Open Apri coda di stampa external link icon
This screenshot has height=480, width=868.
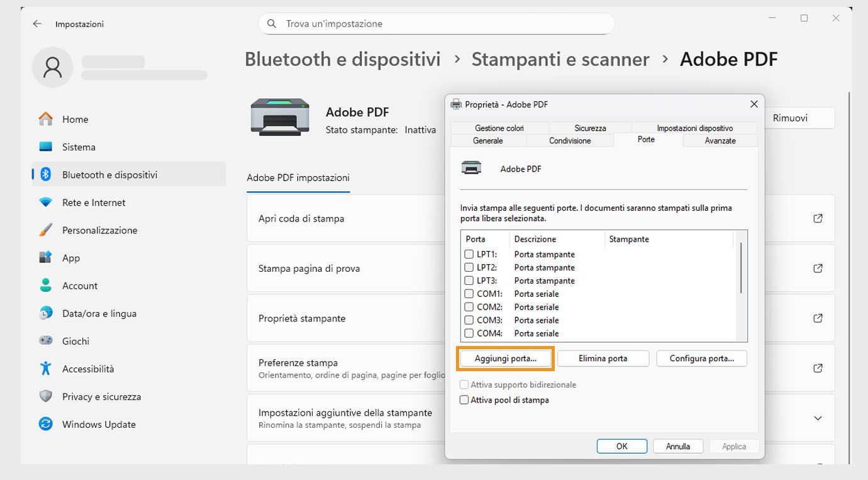[818, 218]
